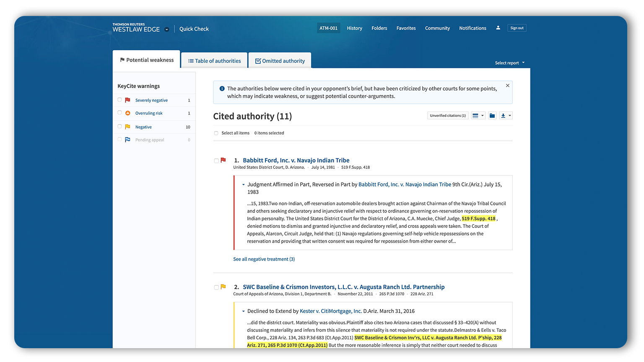Click the orange Overruling risk warning icon
This screenshot has width=644, height=362.
128,113
